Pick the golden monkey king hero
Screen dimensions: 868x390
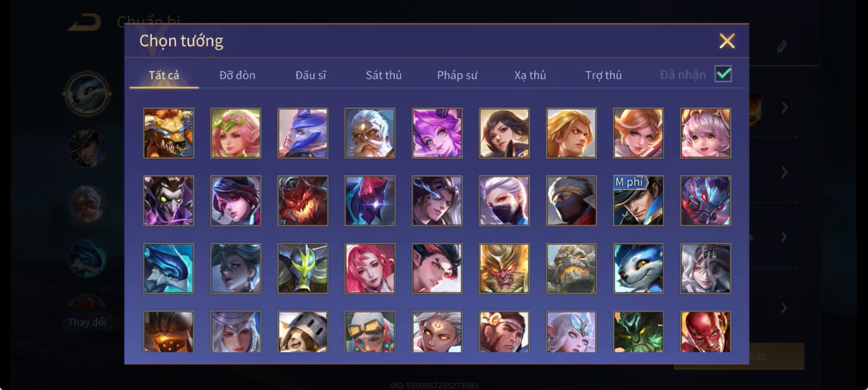[x=504, y=268]
